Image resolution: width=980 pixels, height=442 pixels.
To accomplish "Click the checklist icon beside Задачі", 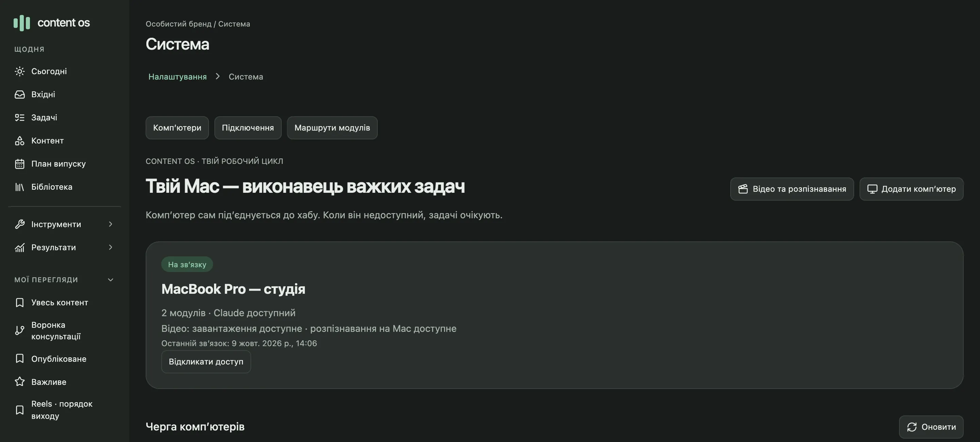I will pyautogui.click(x=19, y=118).
